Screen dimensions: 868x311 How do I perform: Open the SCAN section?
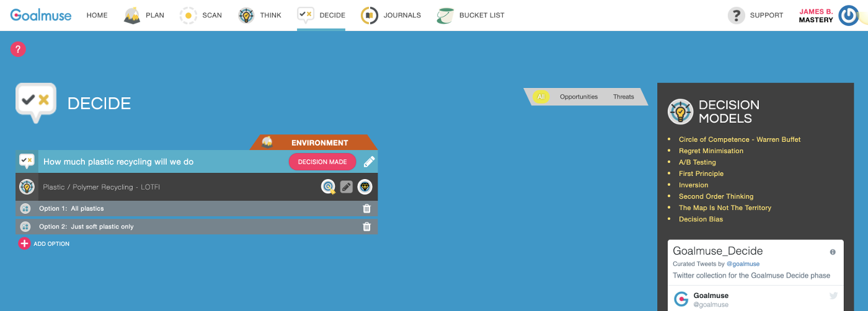tap(212, 15)
